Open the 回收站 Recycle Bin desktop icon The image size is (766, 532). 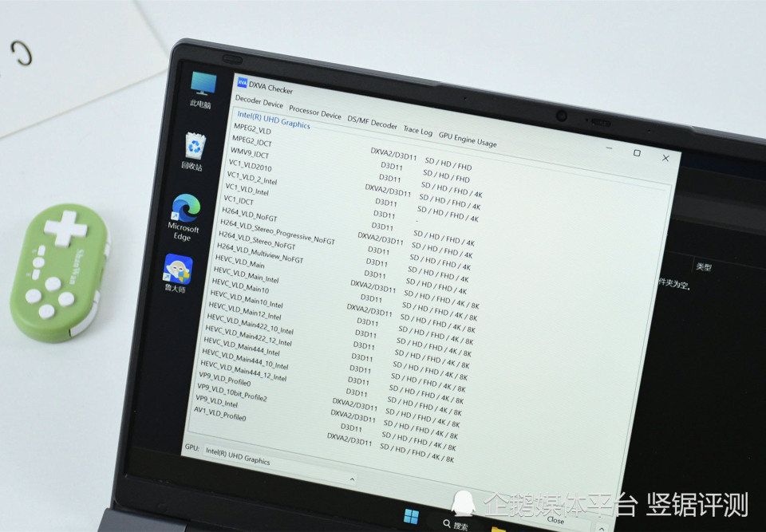193,152
